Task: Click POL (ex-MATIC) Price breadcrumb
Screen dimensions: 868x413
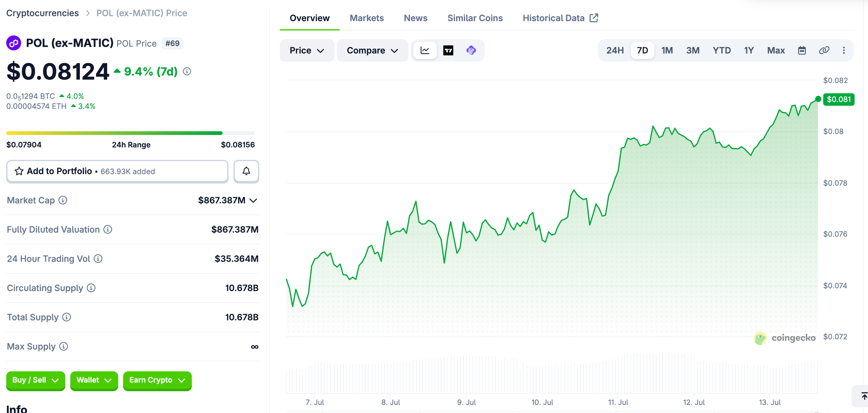Action: pyautogui.click(x=141, y=13)
